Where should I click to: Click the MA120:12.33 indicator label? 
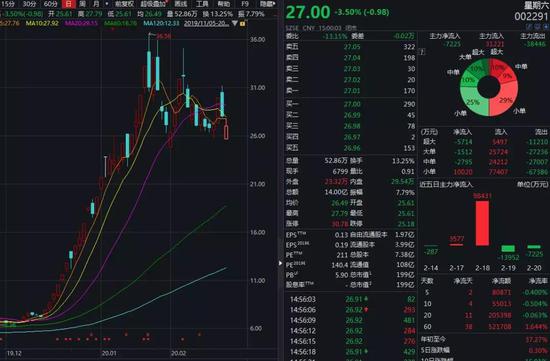pyautogui.click(x=161, y=23)
